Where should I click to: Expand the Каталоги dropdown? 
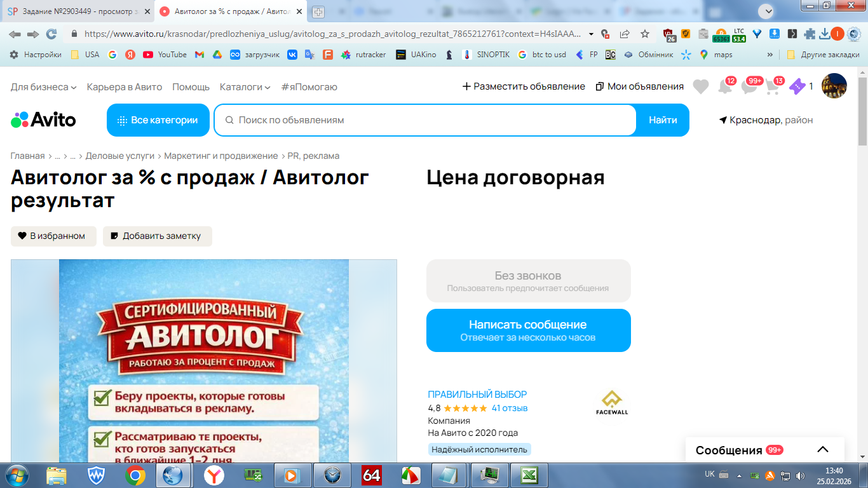(245, 86)
